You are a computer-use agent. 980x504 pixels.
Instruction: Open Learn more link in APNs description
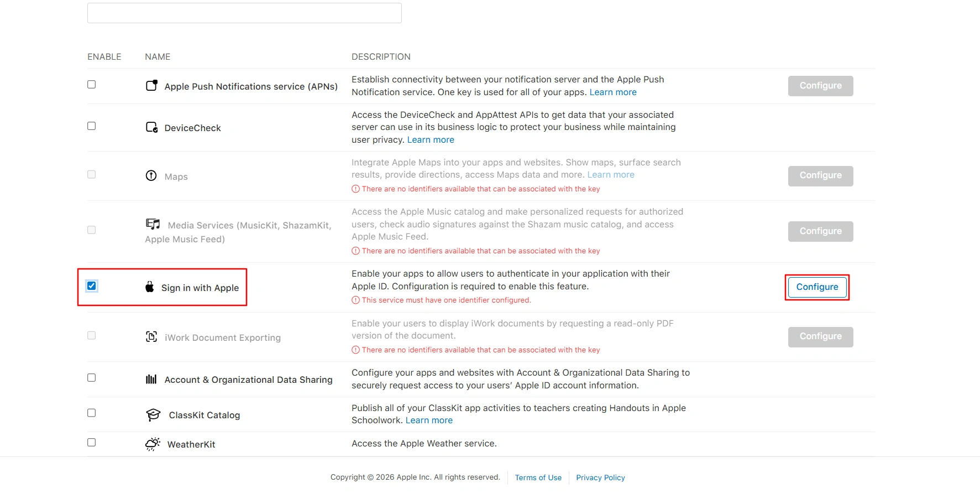(613, 92)
